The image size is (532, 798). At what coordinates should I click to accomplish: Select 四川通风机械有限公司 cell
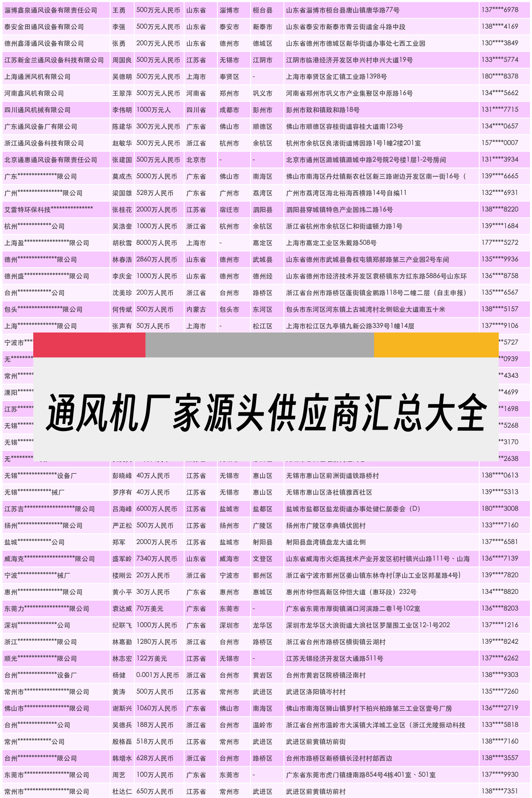point(37,110)
